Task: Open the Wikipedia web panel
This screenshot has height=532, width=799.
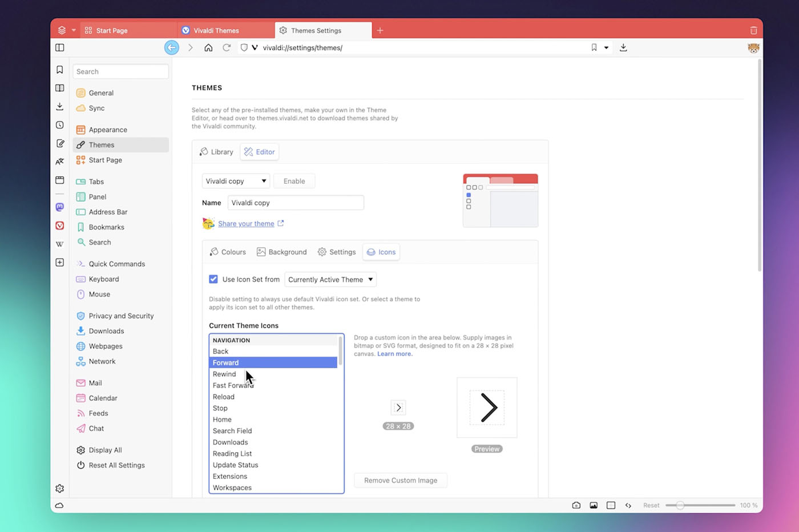Action: click(x=60, y=244)
